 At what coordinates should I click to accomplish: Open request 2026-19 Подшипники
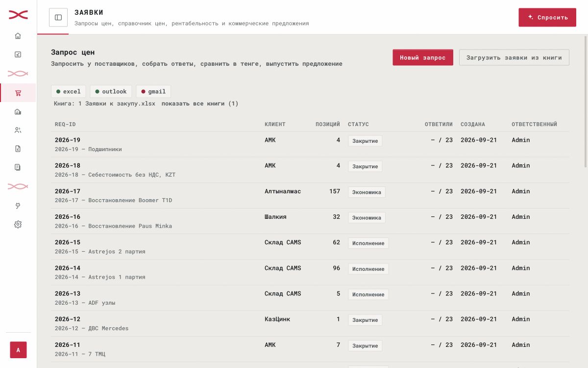[x=310, y=144]
